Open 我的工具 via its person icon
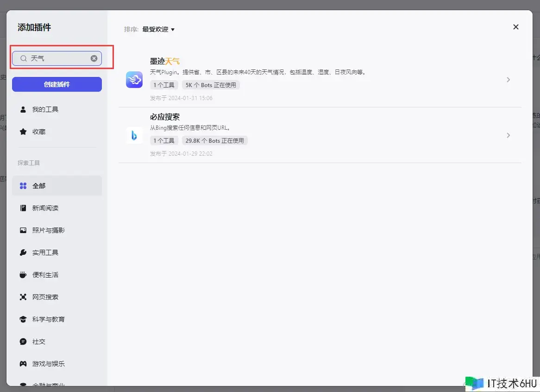 coord(23,109)
